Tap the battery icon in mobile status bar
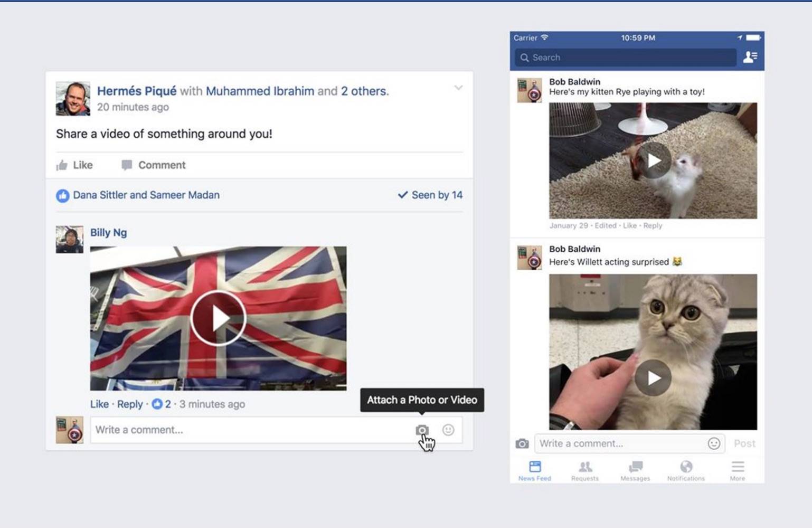812x531 pixels. coord(753,37)
